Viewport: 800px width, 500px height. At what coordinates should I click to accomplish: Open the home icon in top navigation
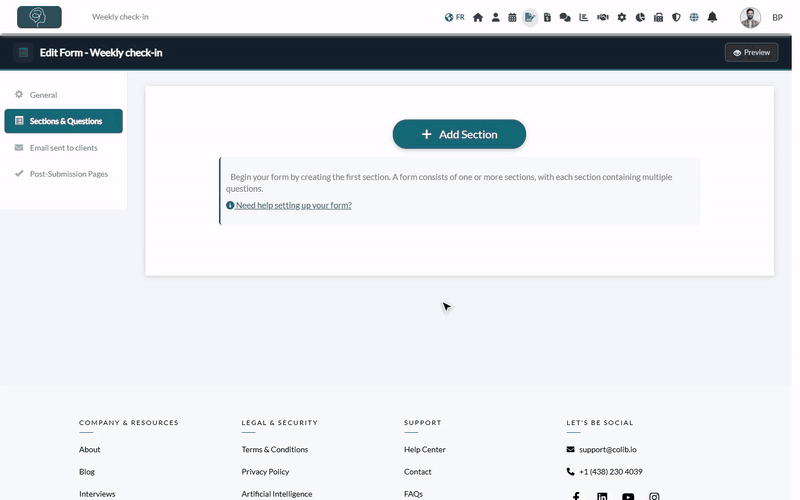tap(478, 17)
